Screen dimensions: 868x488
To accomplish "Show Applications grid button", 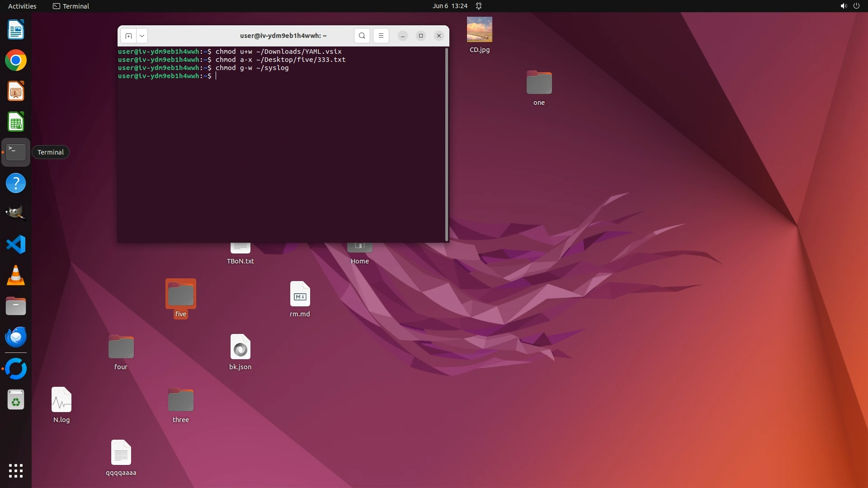I will point(16,470).
